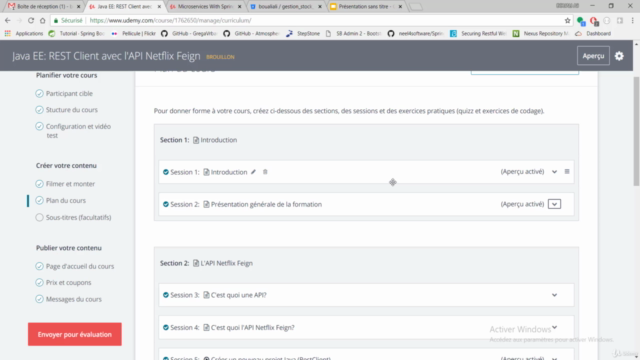
Task: Expand Session 3 C'est quoi une API chevron
Action: [554, 295]
